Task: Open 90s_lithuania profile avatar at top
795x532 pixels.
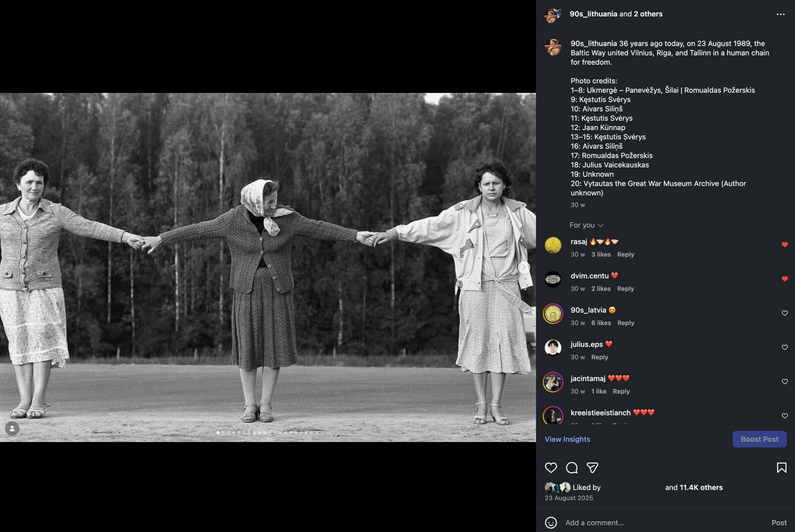Action: tap(553, 14)
